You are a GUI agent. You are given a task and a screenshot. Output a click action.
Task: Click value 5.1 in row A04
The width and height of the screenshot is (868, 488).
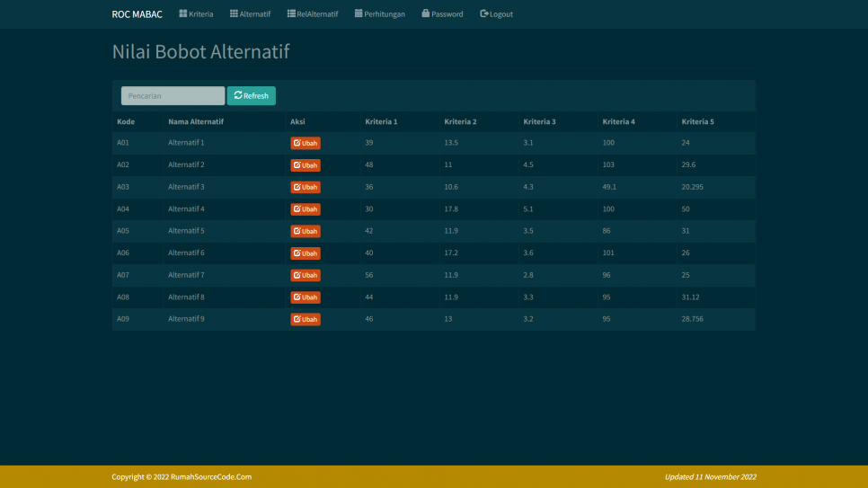(x=528, y=209)
